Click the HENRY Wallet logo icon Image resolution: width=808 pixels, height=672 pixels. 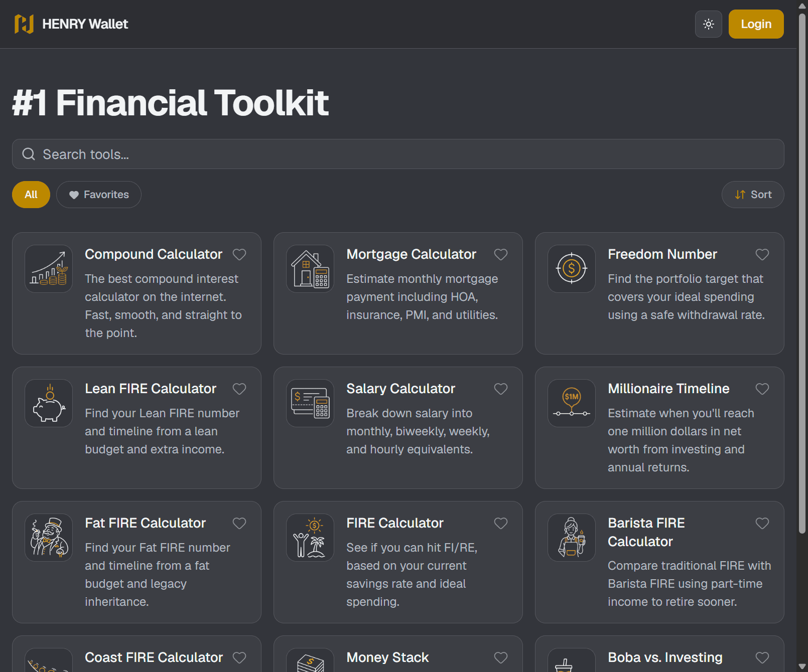click(24, 24)
